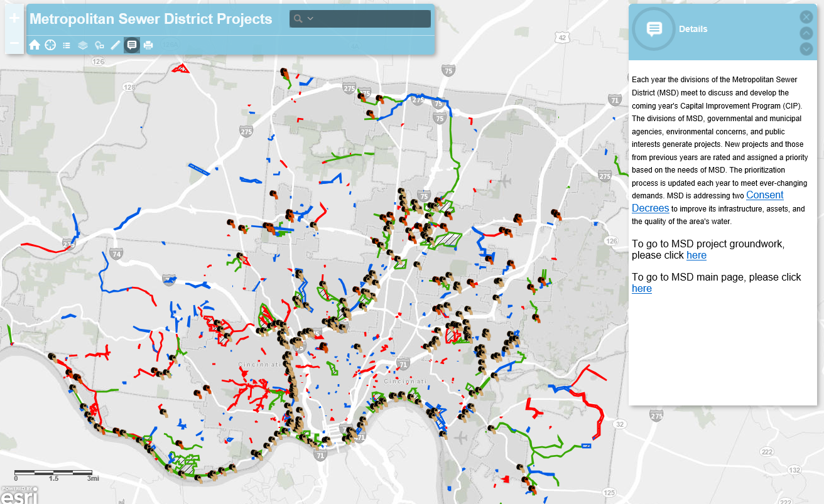
Task: Click the Print icon
Action: coord(148,45)
